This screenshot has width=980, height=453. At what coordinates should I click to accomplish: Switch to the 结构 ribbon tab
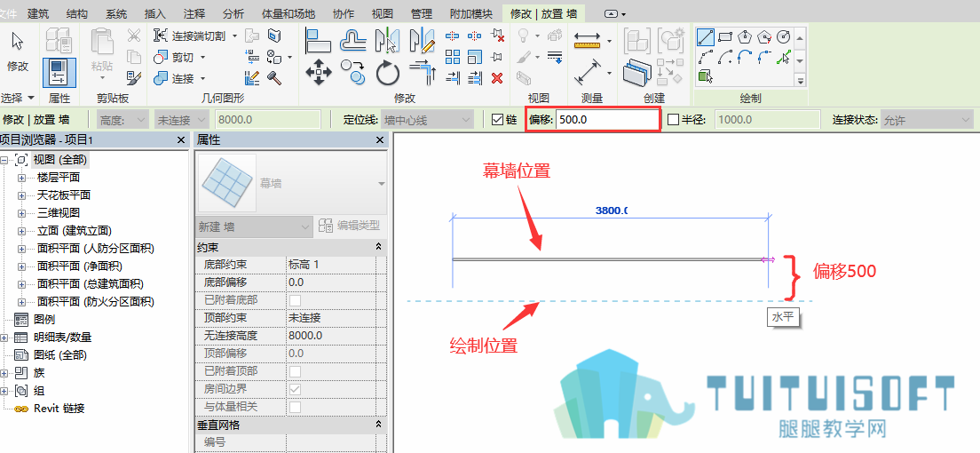tap(77, 13)
